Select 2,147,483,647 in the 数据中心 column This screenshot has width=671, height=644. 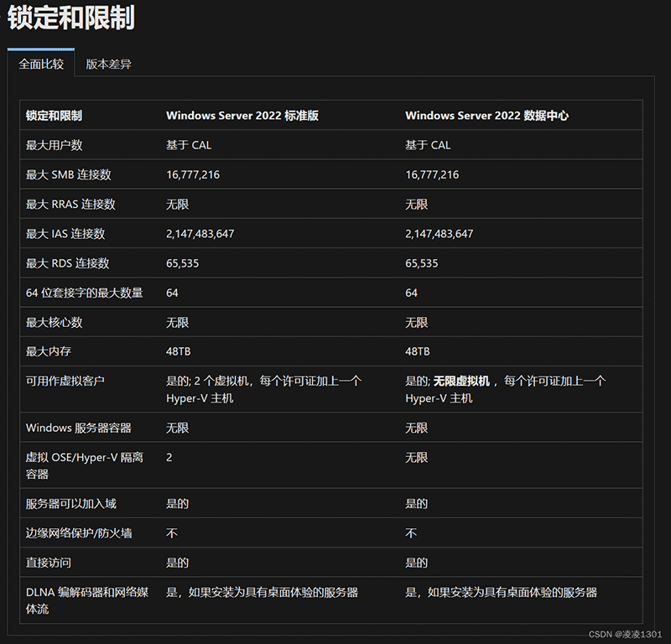pyautogui.click(x=440, y=234)
